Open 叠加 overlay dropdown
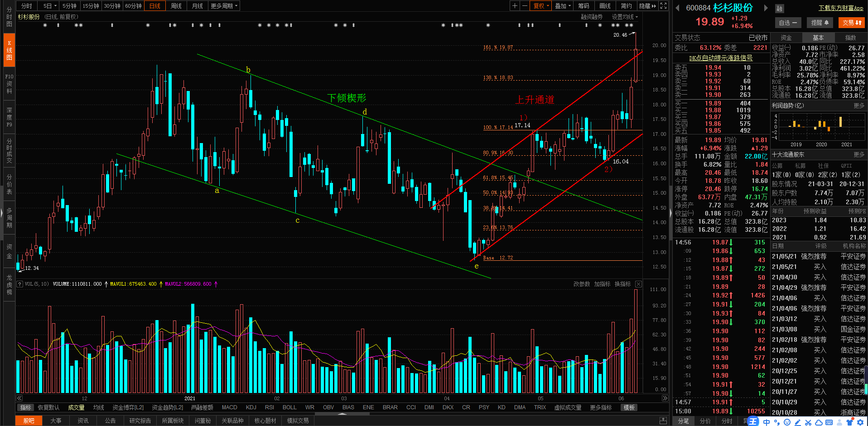Screen dimensions: 868x426 (563, 6)
